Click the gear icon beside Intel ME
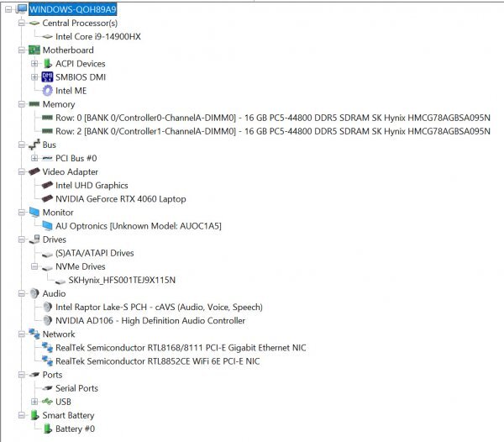 (47, 91)
